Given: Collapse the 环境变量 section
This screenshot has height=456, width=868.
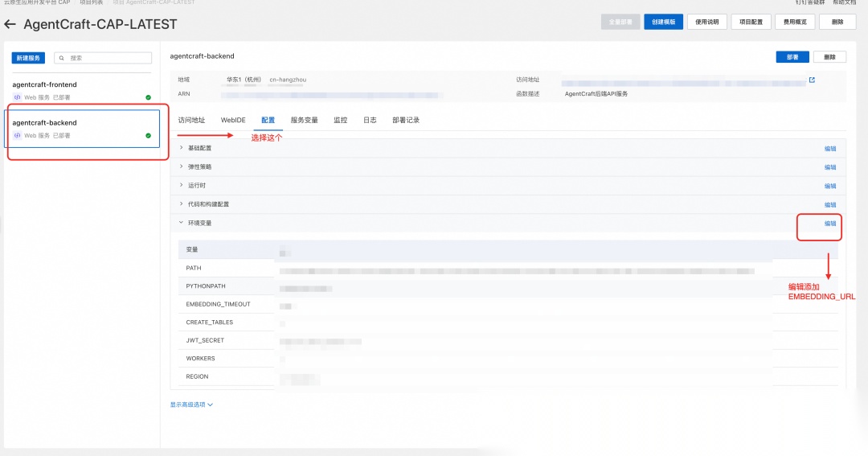Looking at the screenshot, I should (181, 223).
